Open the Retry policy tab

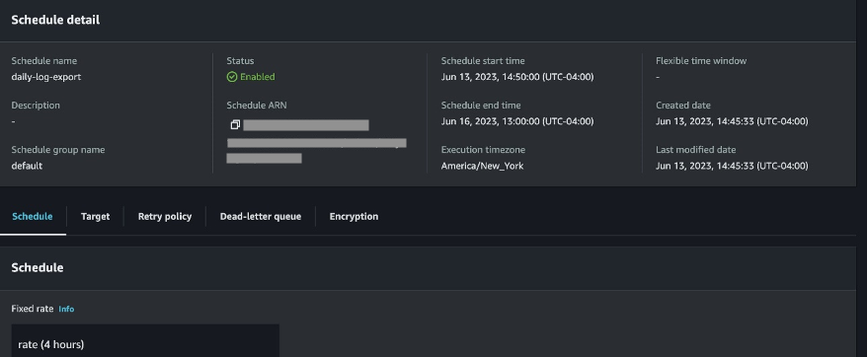[x=164, y=217]
